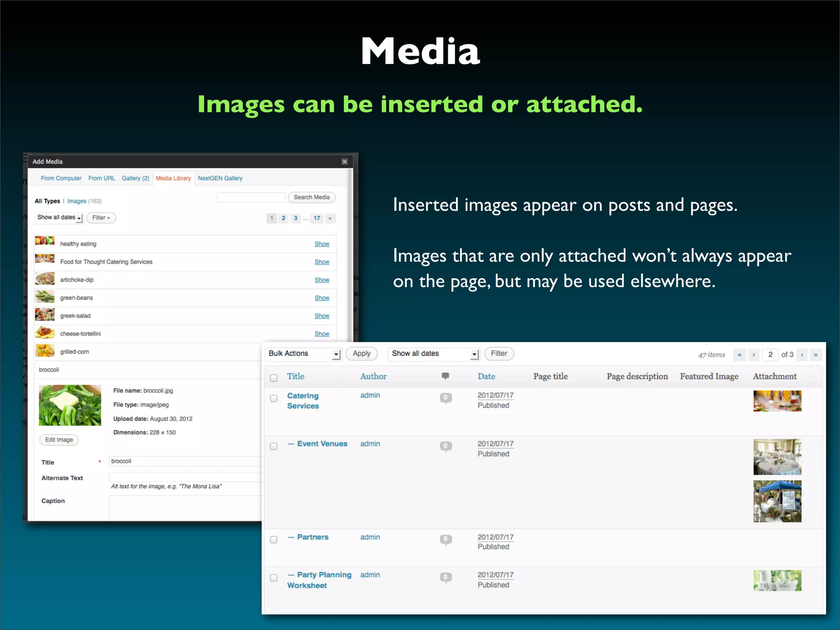Click the Title field containing broccoli
840x630 pixels.
pyautogui.click(x=185, y=461)
